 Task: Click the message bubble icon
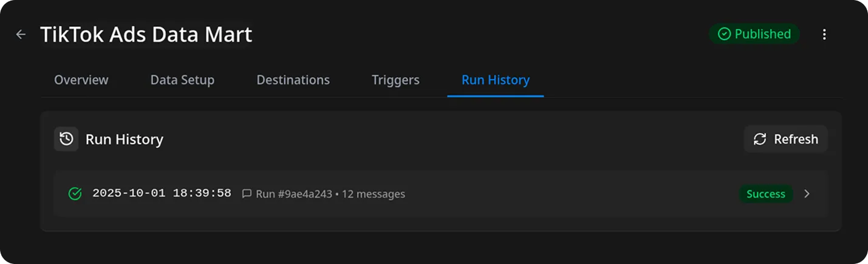point(247,194)
